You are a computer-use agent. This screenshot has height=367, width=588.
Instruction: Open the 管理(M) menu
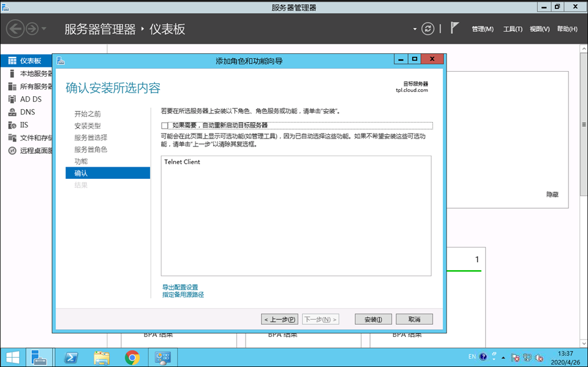point(482,29)
